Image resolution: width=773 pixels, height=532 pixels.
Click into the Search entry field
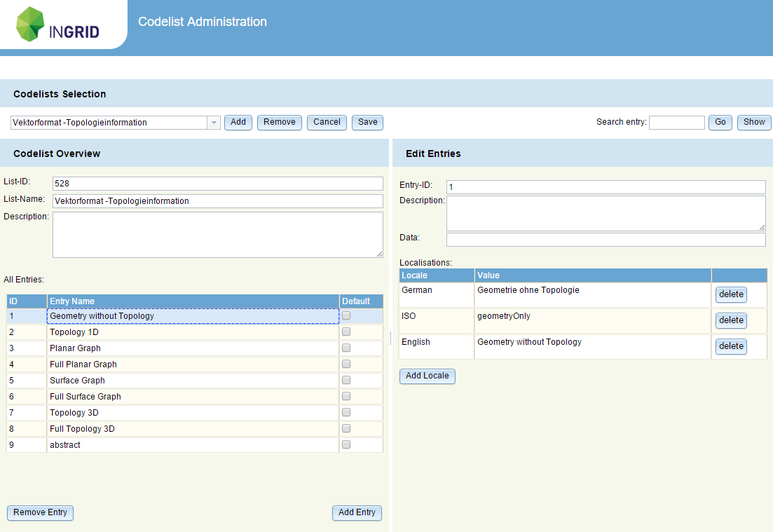(676, 122)
